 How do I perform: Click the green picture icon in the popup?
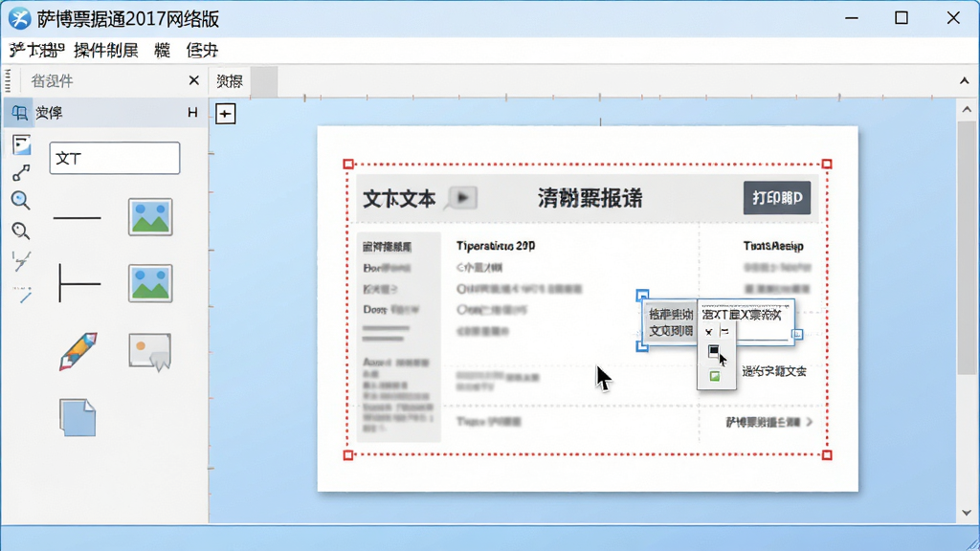714,376
